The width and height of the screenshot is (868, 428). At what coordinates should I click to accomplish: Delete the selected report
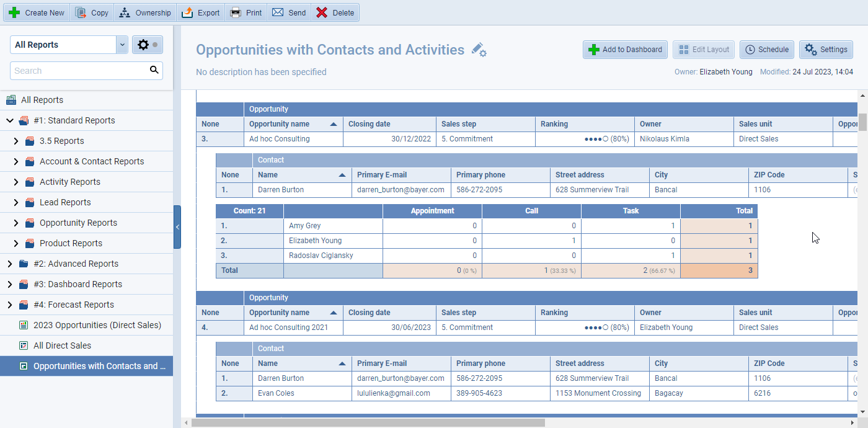335,12
